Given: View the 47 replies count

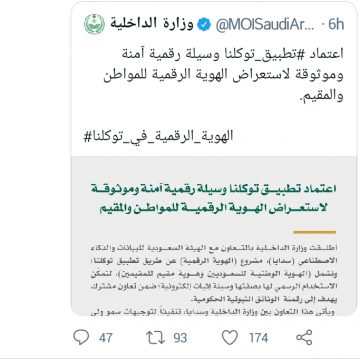Looking at the screenshot, I should tap(105, 338).
